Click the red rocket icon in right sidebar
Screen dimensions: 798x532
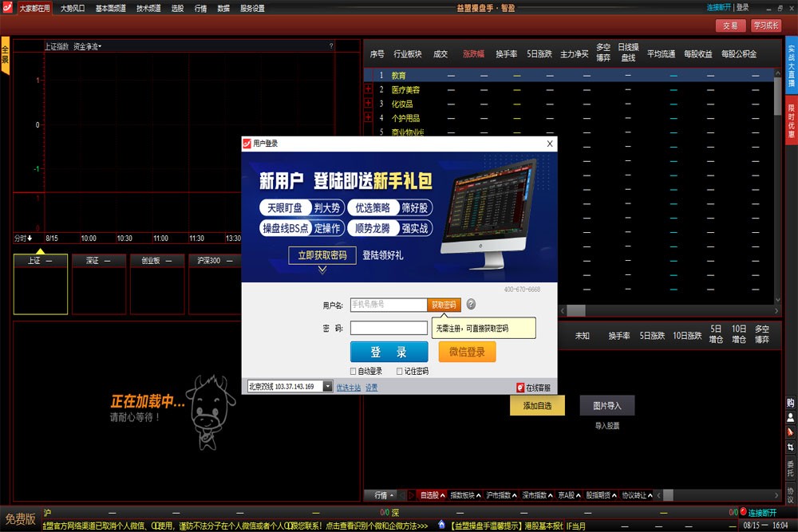[790, 432]
